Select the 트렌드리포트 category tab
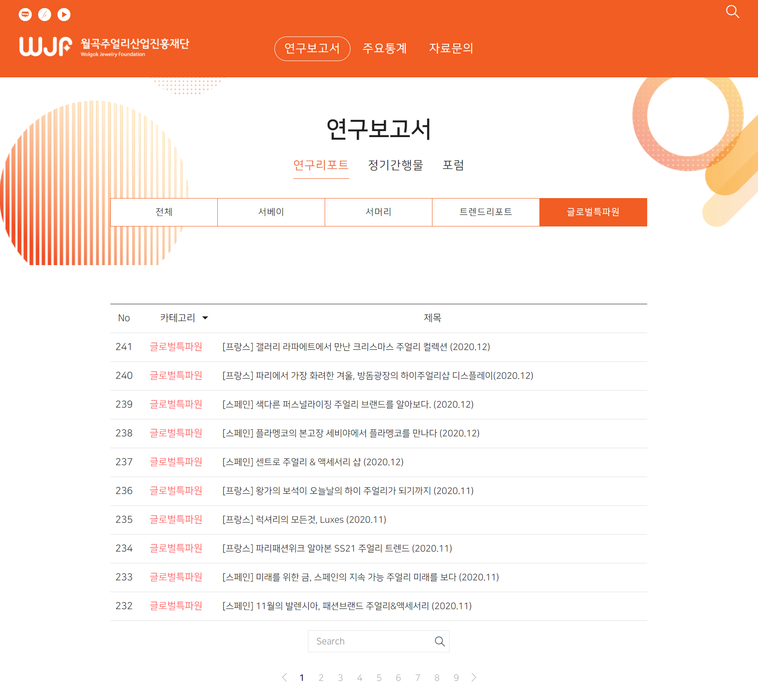This screenshot has width=758, height=700. 486,212
